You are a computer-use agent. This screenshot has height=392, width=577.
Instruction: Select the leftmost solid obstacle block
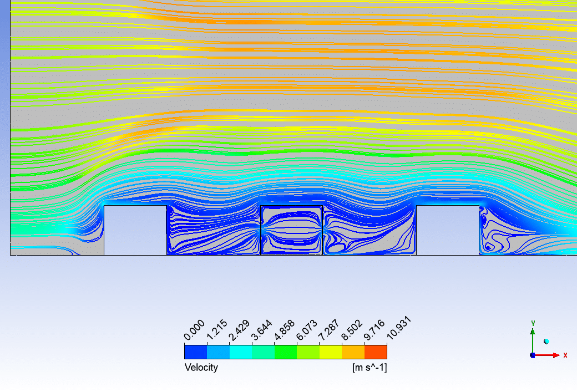135,230
